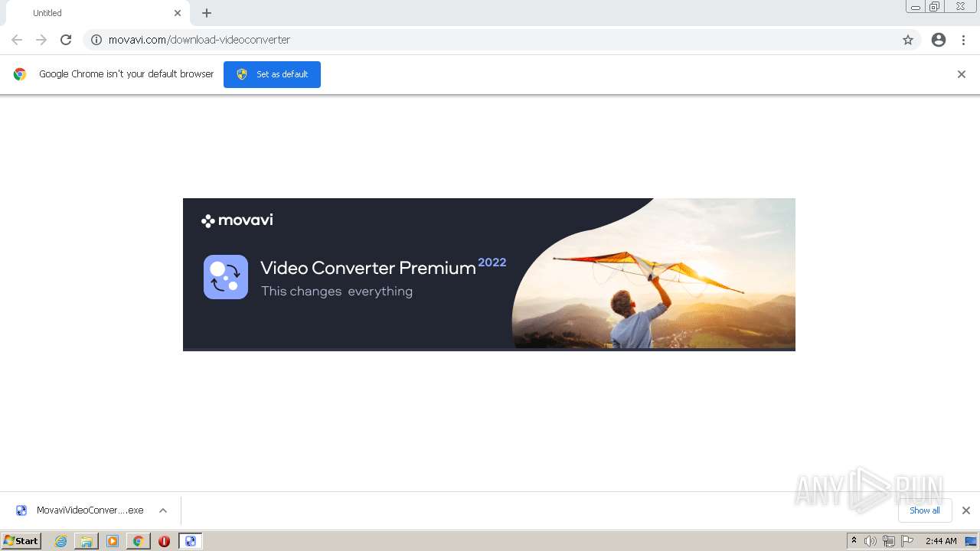Open the Chrome three-dot menu
The image size is (980, 551).
pos(964,40)
